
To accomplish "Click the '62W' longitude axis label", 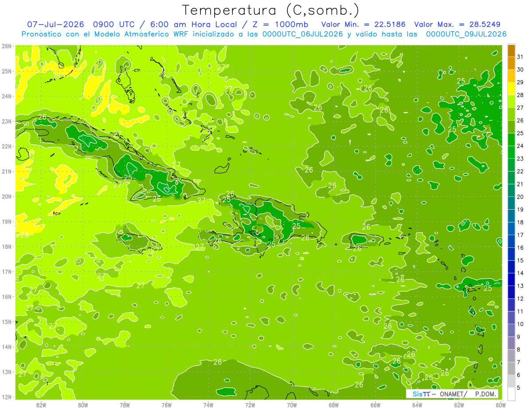I will pyautogui.click(x=459, y=405).
